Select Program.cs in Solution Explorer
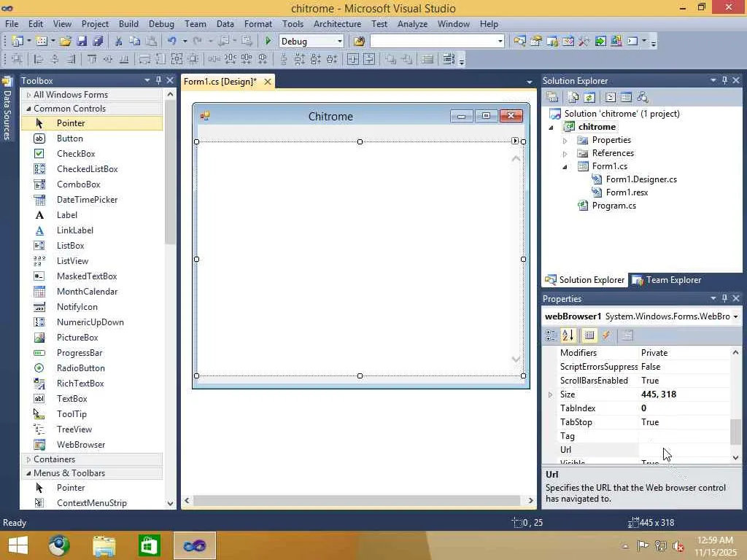This screenshot has height=560, width=747. (614, 206)
